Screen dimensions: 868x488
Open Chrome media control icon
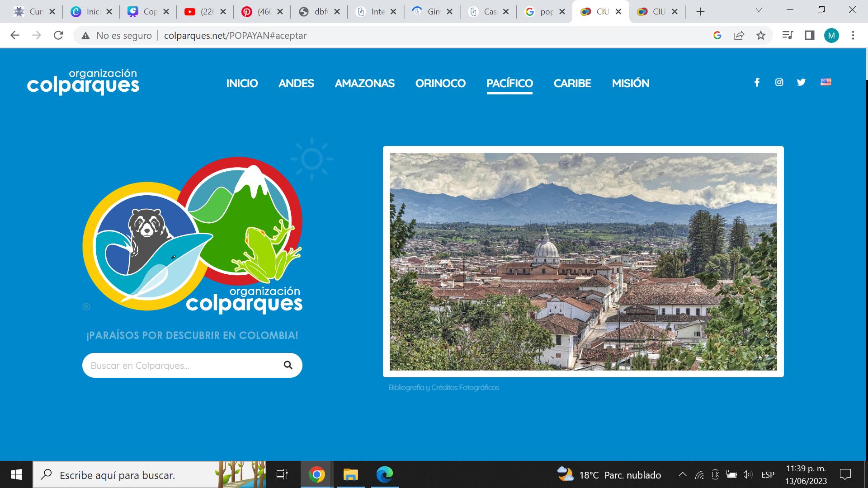pos(788,36)
